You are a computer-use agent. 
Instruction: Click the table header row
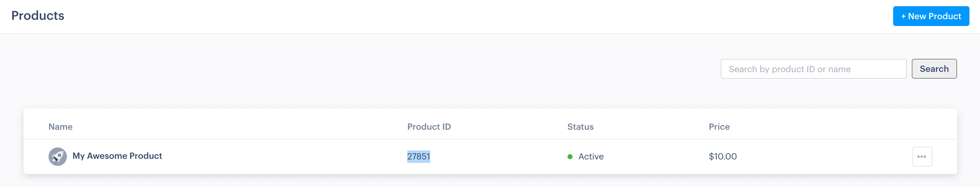coord(304,127)
